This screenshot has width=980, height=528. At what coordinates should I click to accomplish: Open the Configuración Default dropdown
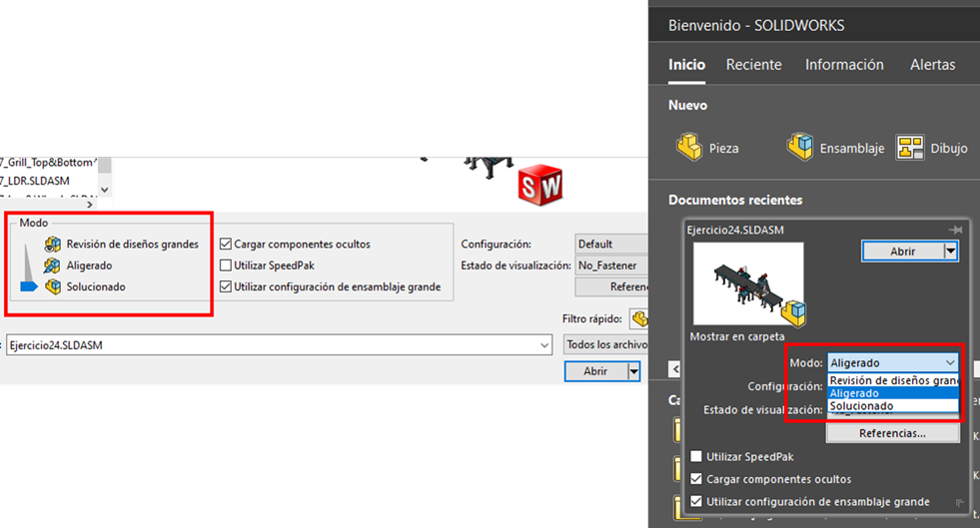[611, 244]
